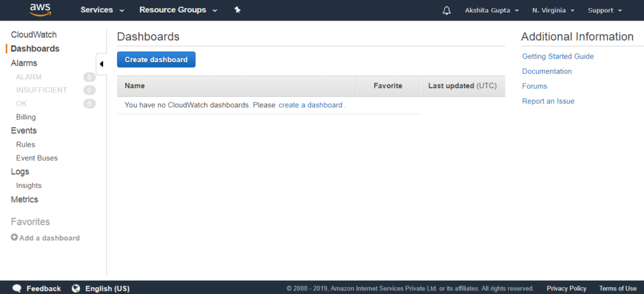
Task: Open the Documentation link
Action: pos(547,71)
